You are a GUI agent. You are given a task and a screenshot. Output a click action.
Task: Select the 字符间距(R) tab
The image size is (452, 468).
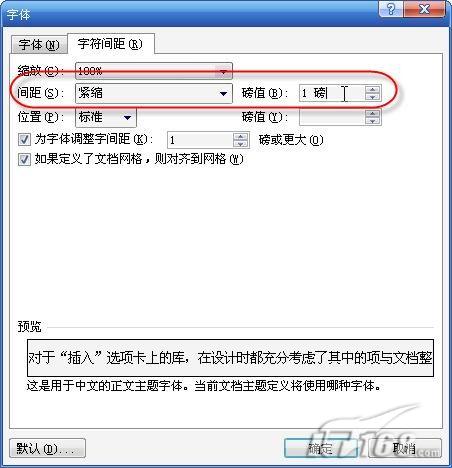pos(111,44)
